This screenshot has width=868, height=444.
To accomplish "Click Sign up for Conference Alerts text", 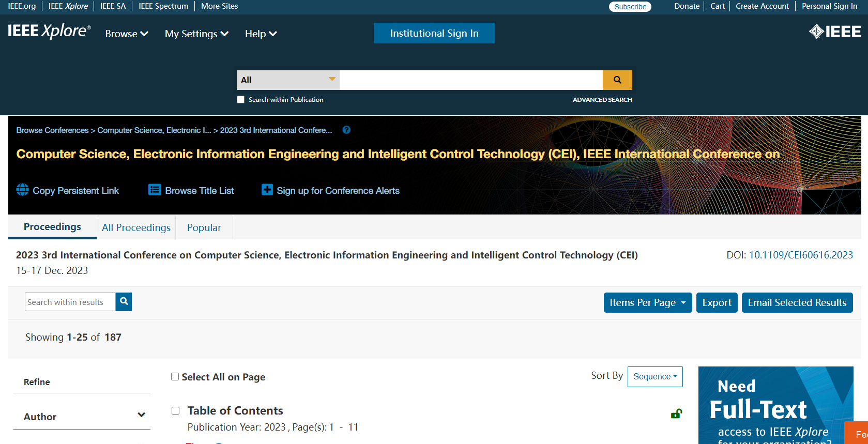I will click(x=338, y=191).
